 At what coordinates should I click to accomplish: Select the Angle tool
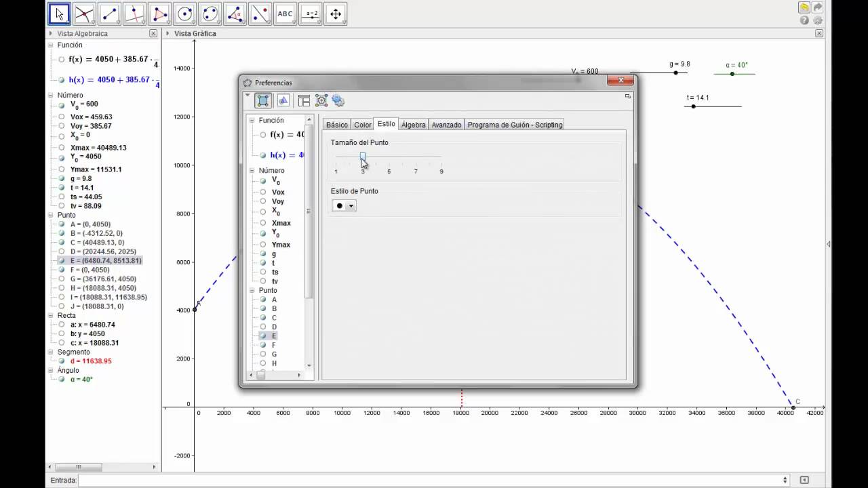click(235, 13)
